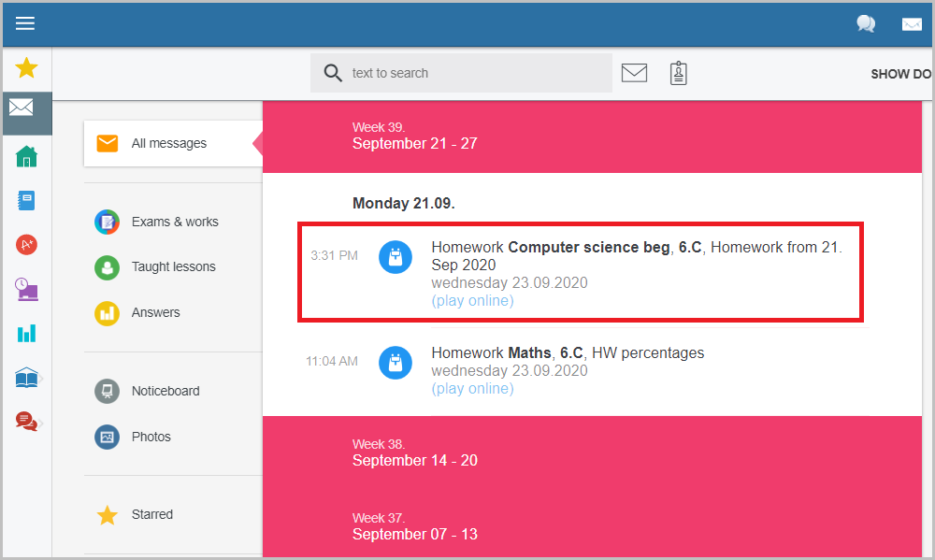
Task: Open the hamburger main menu
Action: 25,23
